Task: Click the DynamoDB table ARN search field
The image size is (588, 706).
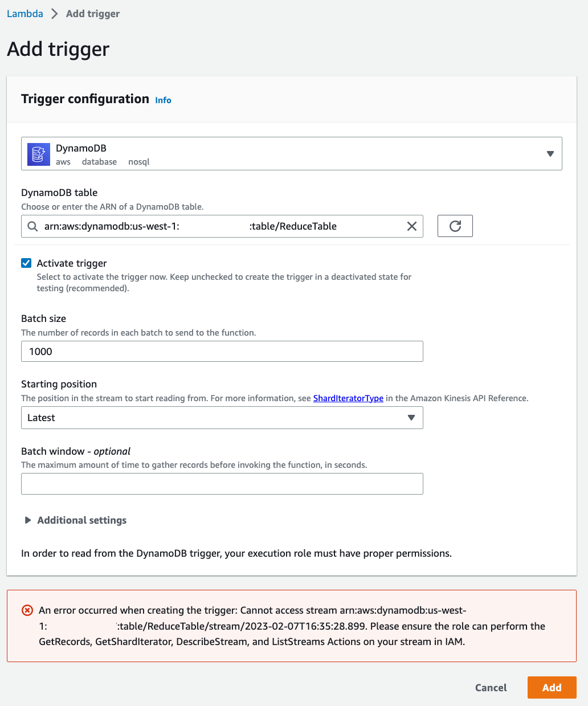Action: click(x=222, y=226)
